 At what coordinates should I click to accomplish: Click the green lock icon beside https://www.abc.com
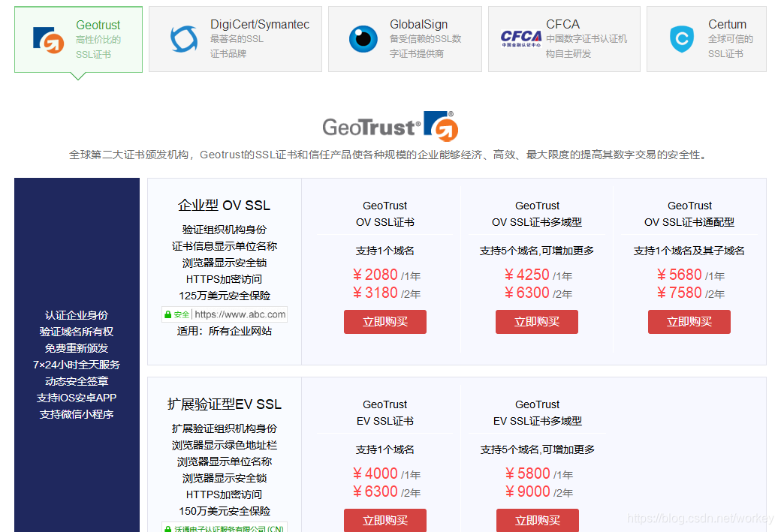click(168, 314)
